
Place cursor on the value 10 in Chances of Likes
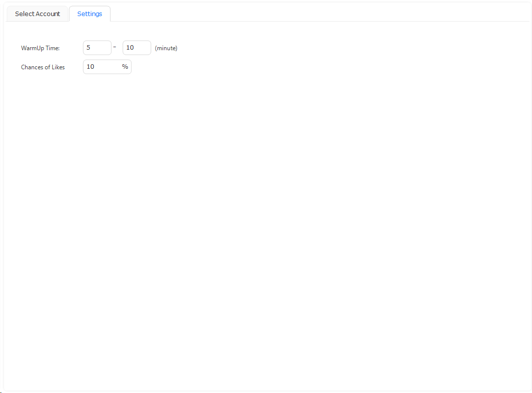coord(90,67)
